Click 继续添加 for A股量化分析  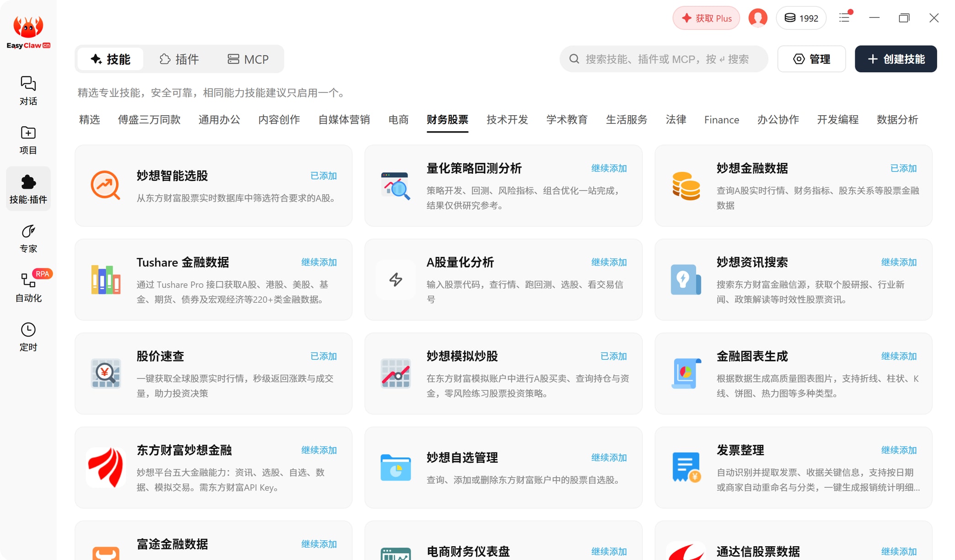coord(609,262)
